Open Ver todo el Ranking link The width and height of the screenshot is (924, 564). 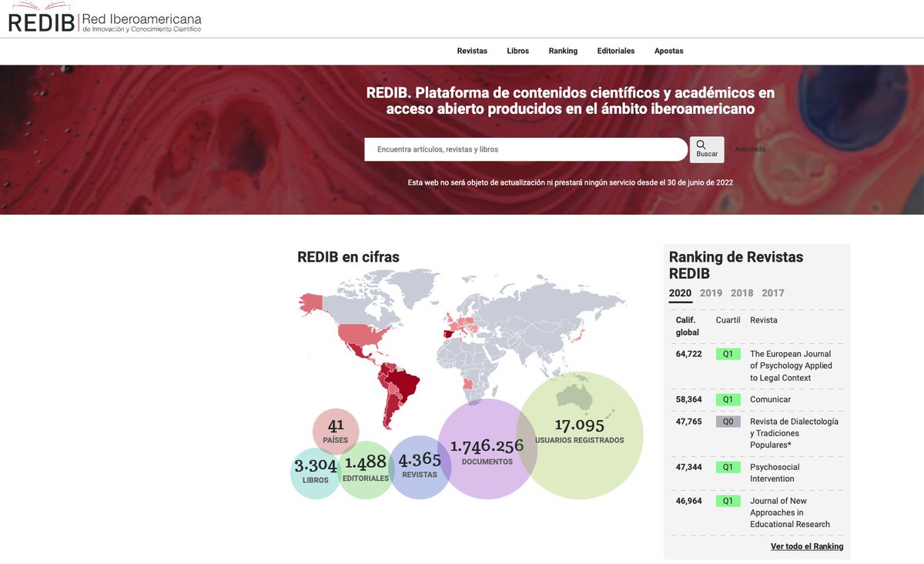coord(807,546)
